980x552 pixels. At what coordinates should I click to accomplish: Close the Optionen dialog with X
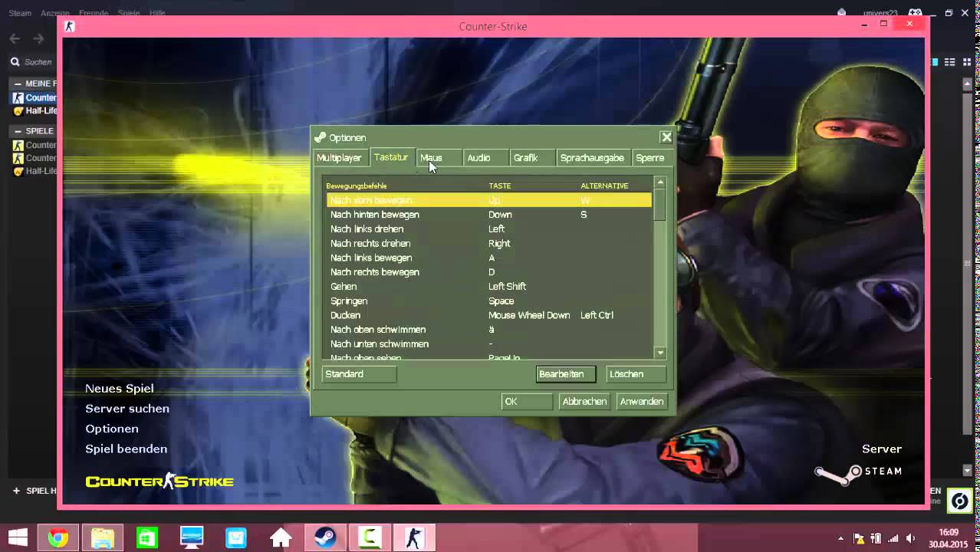pos(666,137)
